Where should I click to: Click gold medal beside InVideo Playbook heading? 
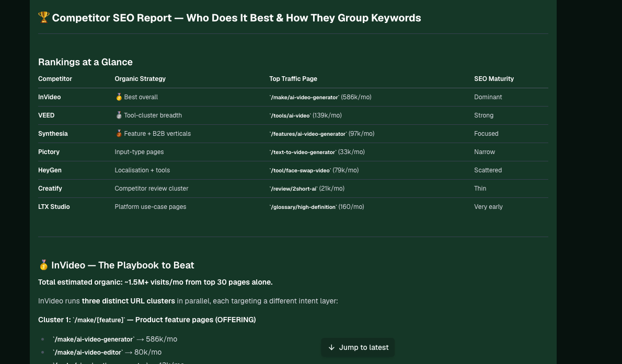click(43, 265)
